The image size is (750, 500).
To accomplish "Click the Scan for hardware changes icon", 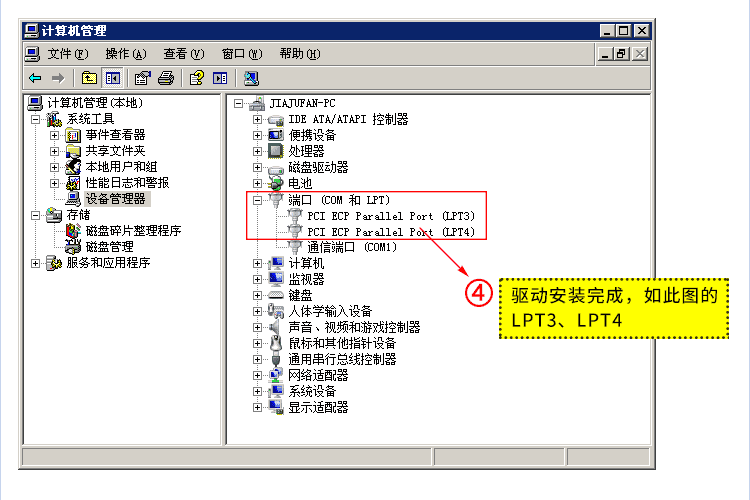I will [251, 78].
